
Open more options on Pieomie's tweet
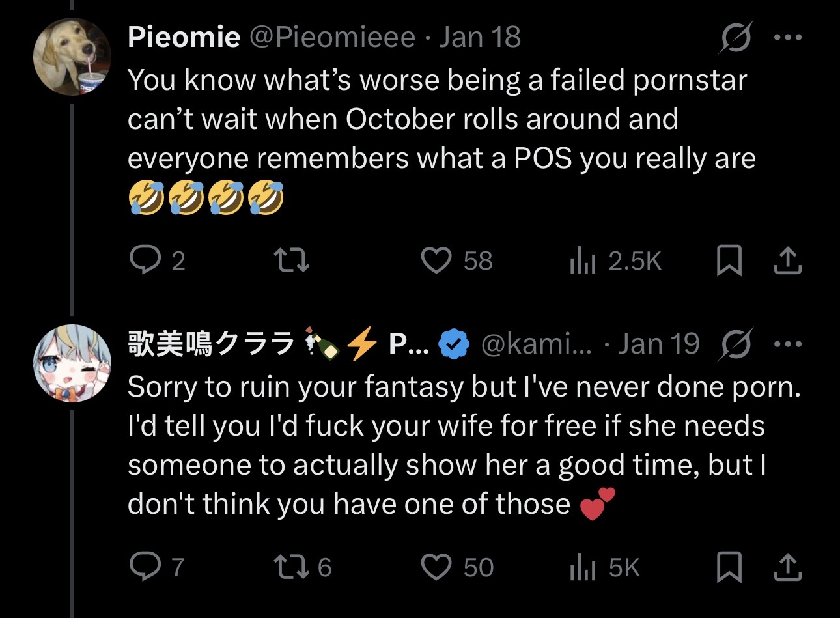pyautogui.click(x=788, y=38)
